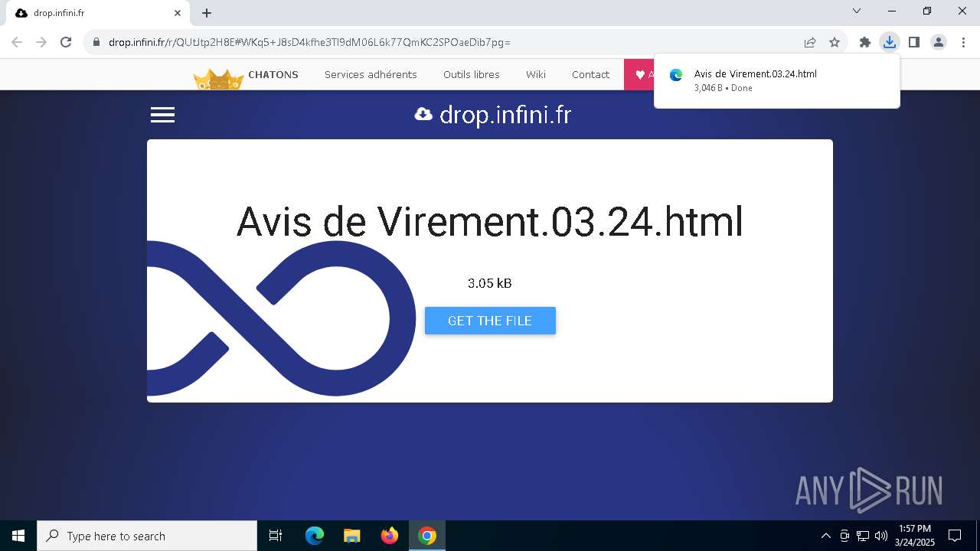Open Services adhérents menu item

(371, 74)
